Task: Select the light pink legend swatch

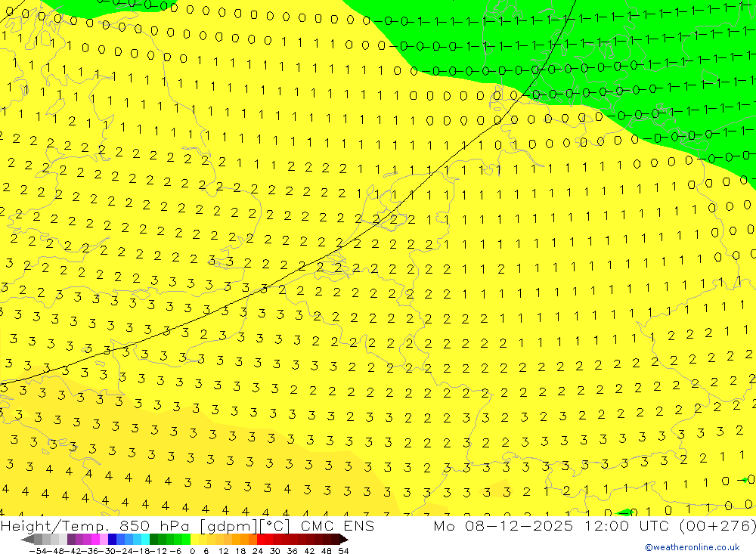Action: pos(104,540)
